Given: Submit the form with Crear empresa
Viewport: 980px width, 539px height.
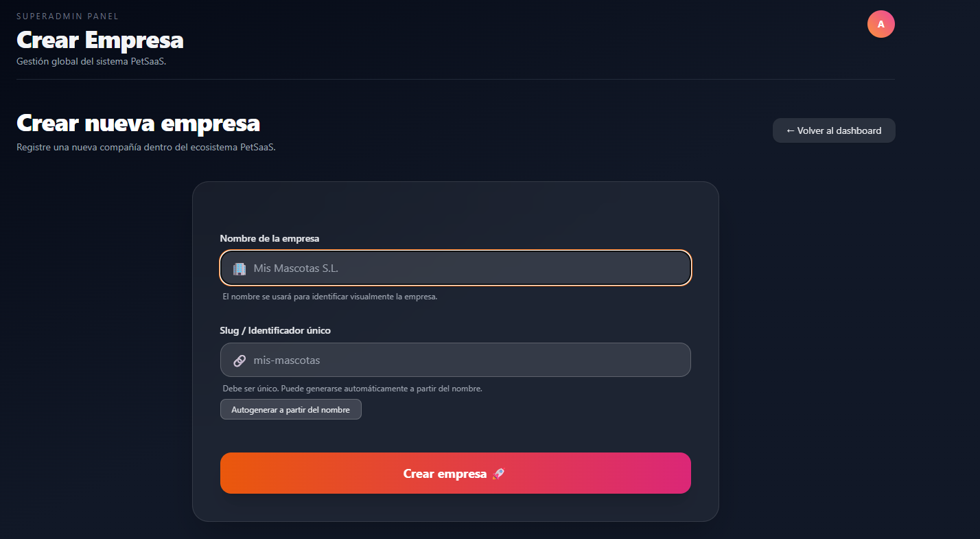Looking at the screenshot, I should [446, 474].
